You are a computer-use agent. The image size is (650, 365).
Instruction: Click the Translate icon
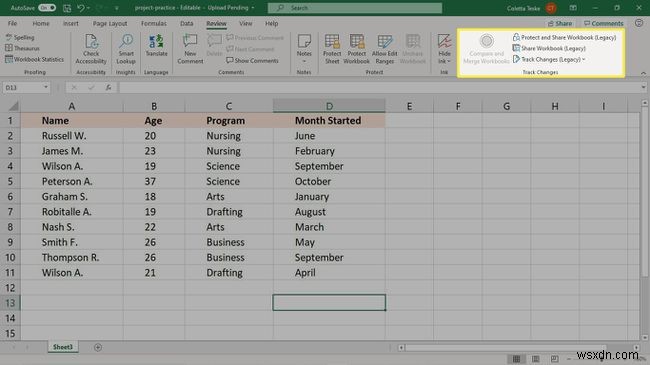point(156,41)
